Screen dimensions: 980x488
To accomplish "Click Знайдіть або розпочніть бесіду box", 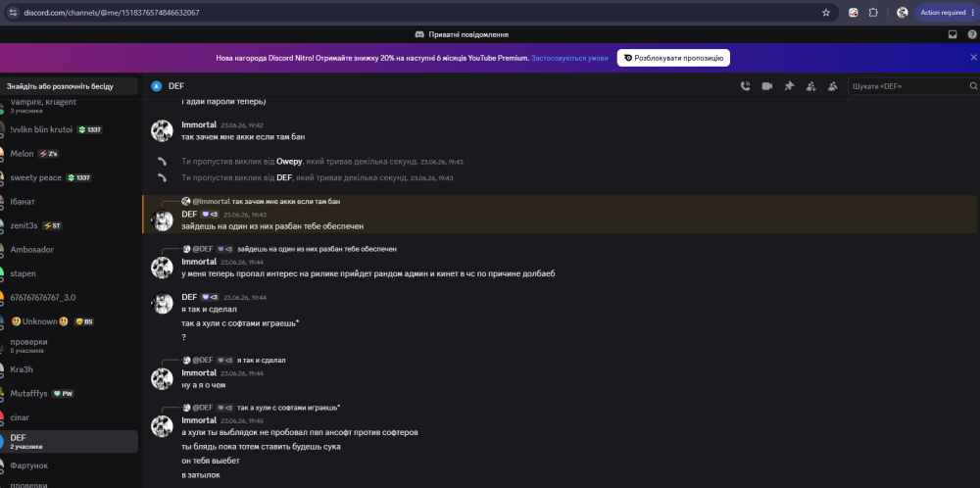I will [x=69, y=86].
